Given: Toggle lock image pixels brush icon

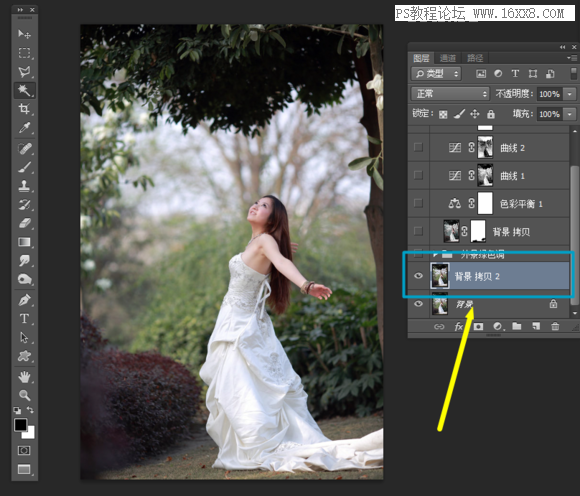Looking at the screenshot, I should 459,114.
